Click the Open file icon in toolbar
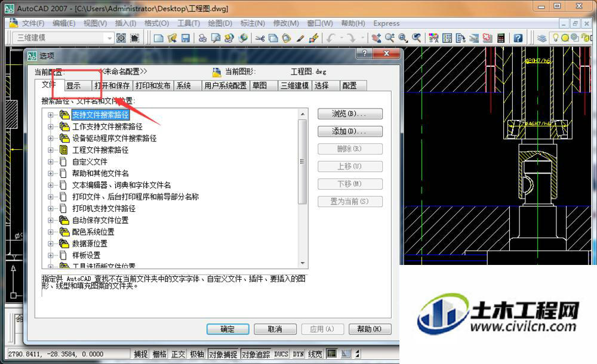 pyautogui.click(x=172, y=38)
